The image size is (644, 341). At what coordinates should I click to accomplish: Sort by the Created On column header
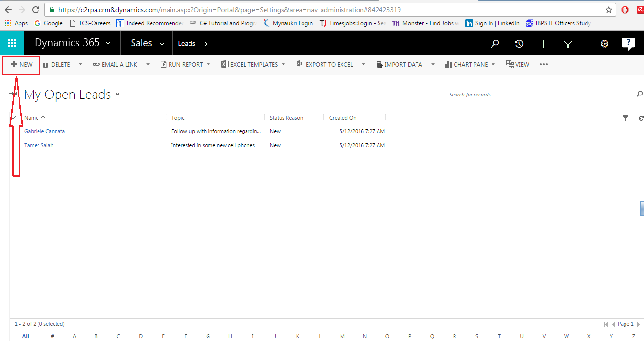(343, 118)
